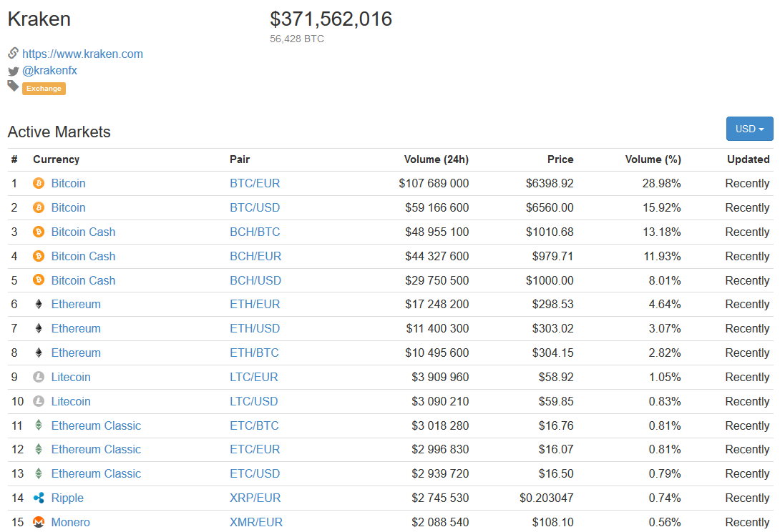Viewport: 780px width, 532px height.
Task: Open the Monero currency link
Action: 71,523
